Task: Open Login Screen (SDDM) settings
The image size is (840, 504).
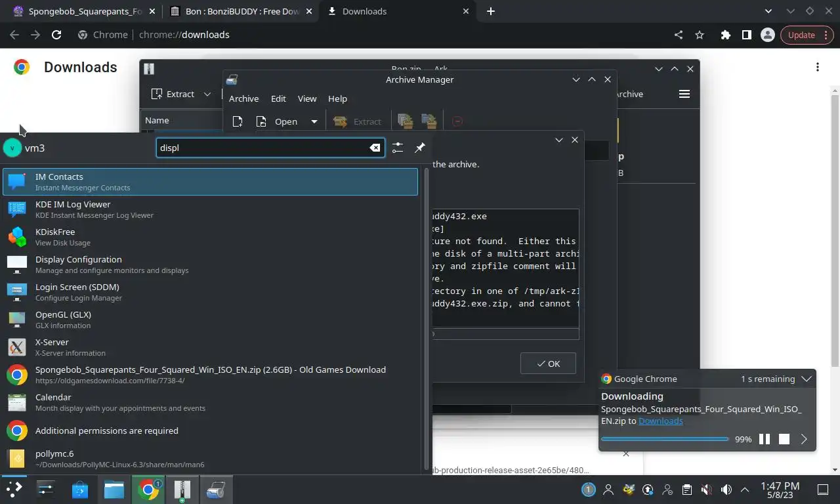Action: tap(210, 292)
